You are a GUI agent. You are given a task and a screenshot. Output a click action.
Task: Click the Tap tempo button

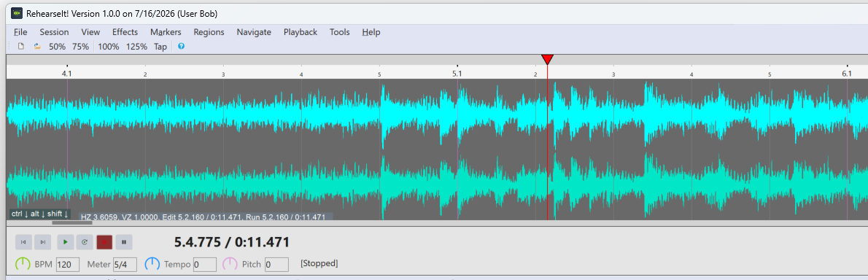click(x=160, y=47)
